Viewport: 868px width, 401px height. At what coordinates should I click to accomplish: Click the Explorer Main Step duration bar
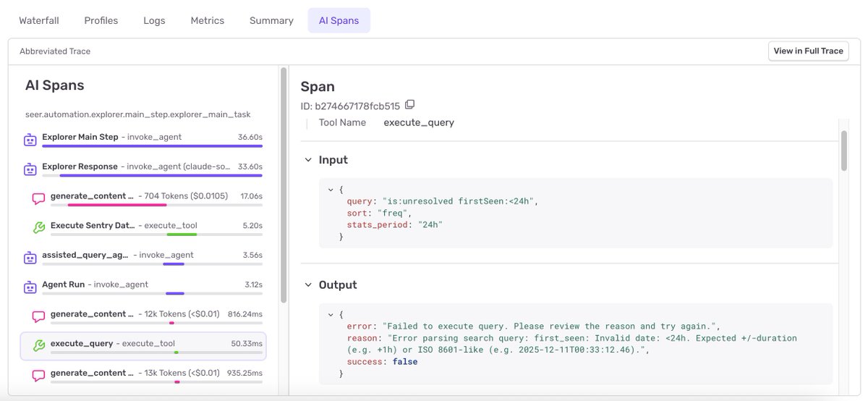pyautogui.click(x=152, y=145)
